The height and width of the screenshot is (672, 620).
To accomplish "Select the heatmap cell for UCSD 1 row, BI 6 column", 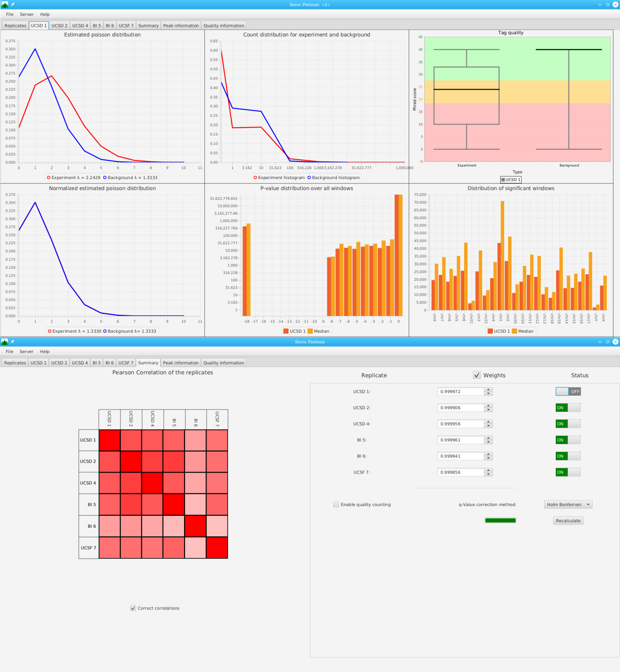I will tap(196, 440).
